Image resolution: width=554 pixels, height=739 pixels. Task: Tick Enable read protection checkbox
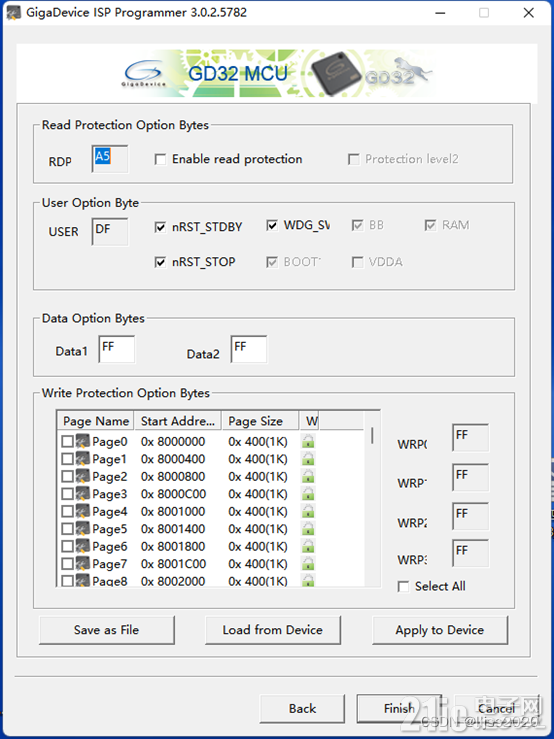tap(160, 159)
